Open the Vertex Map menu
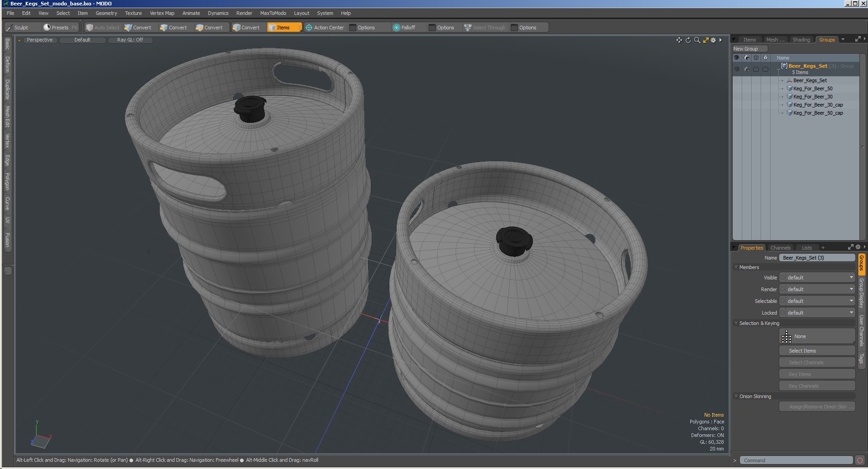 [162, 13]
